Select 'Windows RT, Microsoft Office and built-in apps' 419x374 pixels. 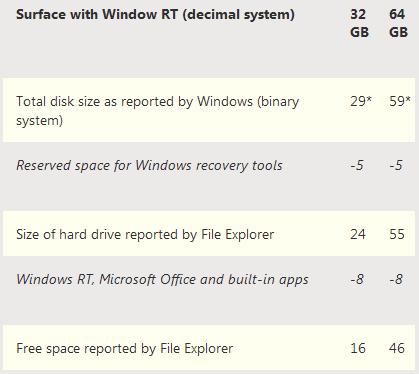click(162, 280)
